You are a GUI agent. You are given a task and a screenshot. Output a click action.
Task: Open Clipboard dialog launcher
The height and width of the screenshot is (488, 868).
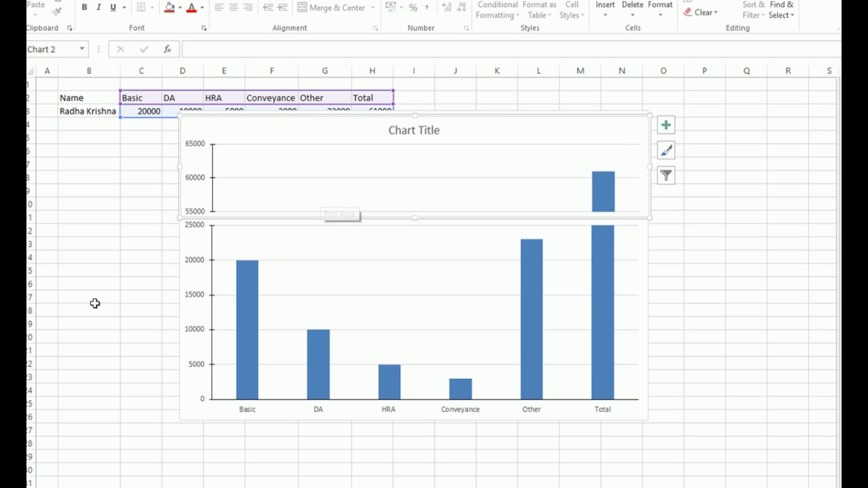pyautogui.click(x=69, y=28)
